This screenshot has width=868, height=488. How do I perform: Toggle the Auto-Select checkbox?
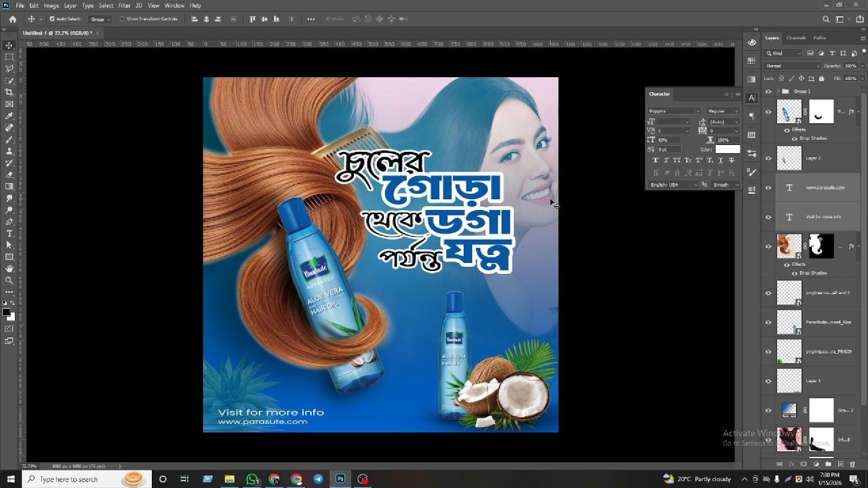pyautogui.click(x=52, y=19)
